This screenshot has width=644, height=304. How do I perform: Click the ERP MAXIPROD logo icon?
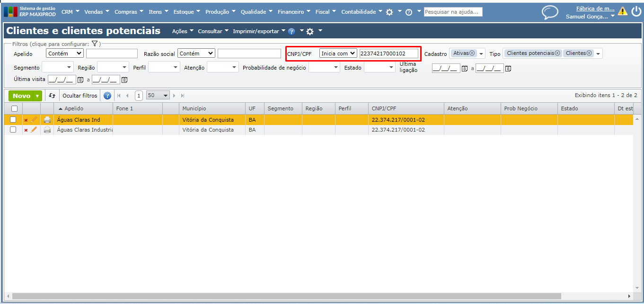tap(10, 12)
